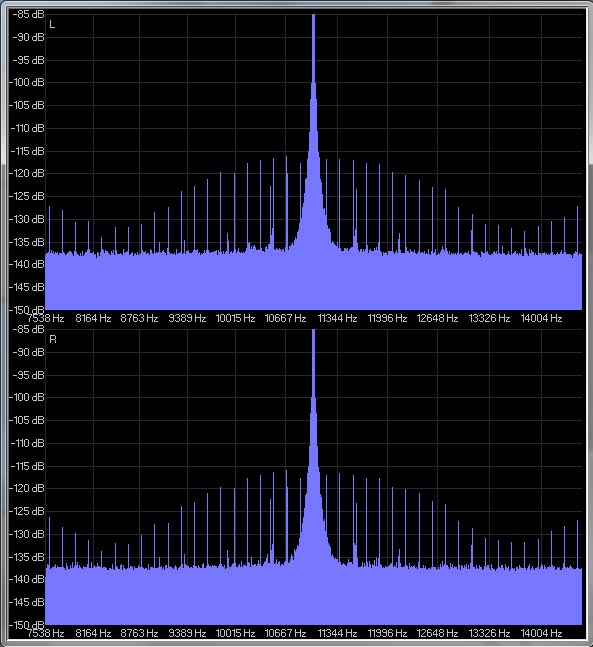The height and width of the screenshot is (647, 593).
Task: Pick the 12648 Hz label under L channel
Action: [437, 318]
